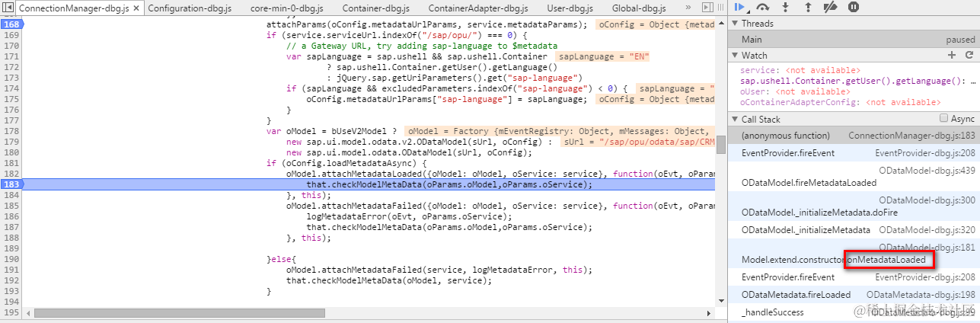
Task: Enable the Async call stack checkbox
Action: point(943,119)
